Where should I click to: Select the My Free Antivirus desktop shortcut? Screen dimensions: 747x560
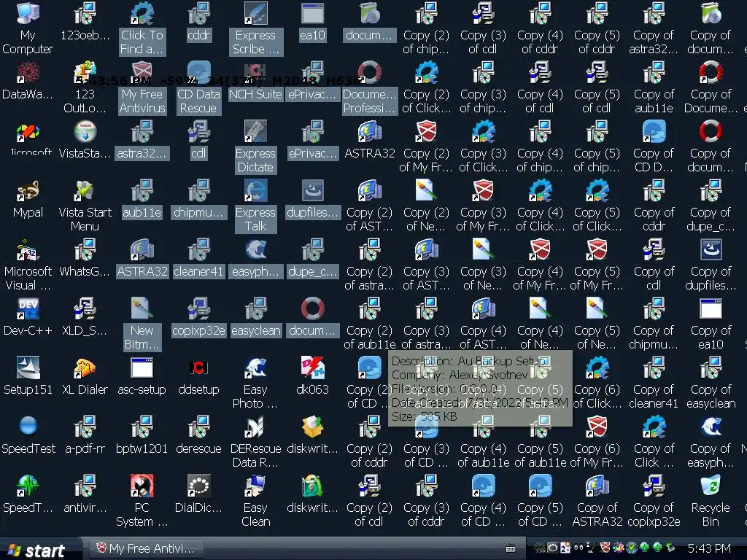pyautogui.click(x=142, y=73)
